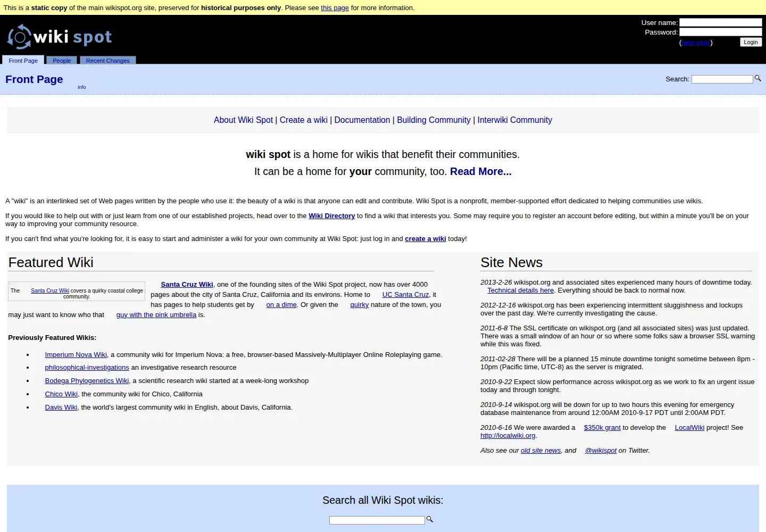Visit the UC Santa Cruz link

tap(405, 295)
